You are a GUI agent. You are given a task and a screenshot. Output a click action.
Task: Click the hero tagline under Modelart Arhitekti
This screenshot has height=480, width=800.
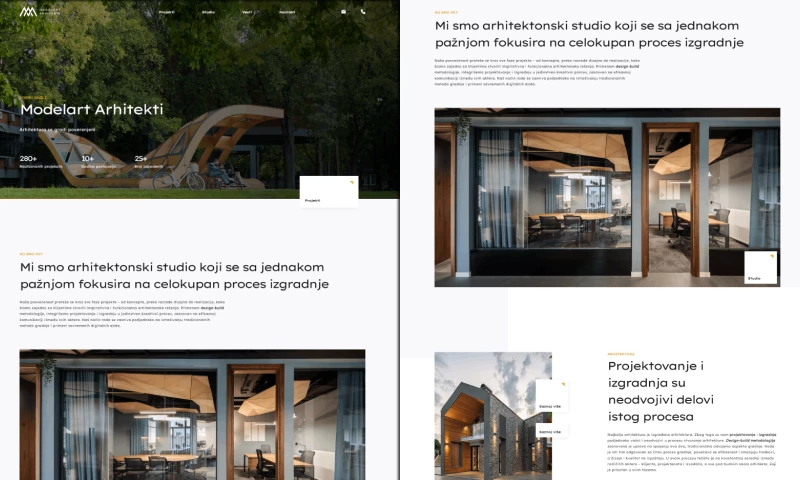57,130
